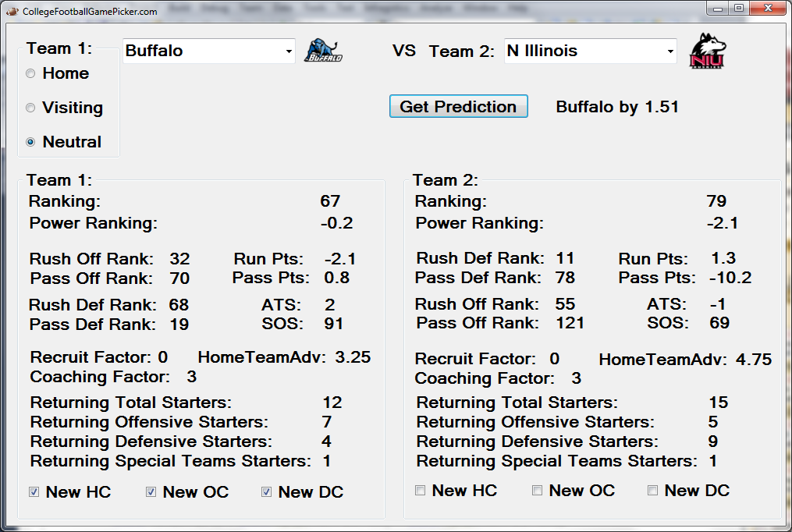Check Team 2 New OC checkbox

point(537,491)
